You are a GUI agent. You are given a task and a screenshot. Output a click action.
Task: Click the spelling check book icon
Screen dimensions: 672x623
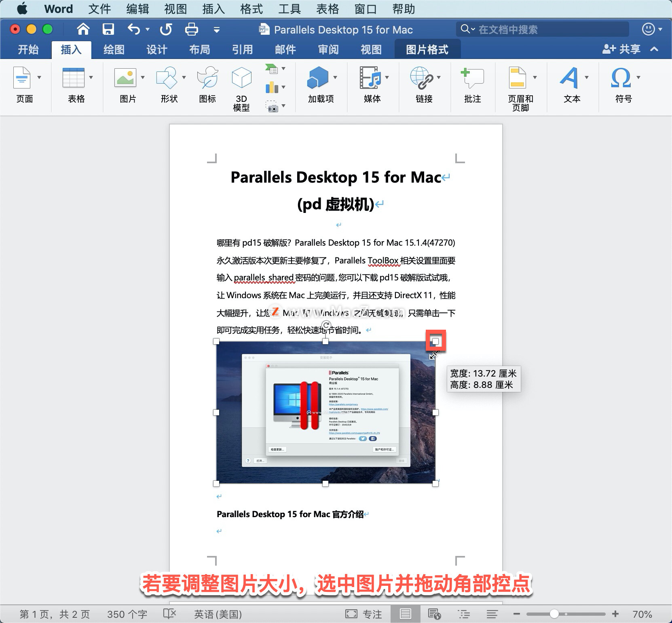(169, 614)
